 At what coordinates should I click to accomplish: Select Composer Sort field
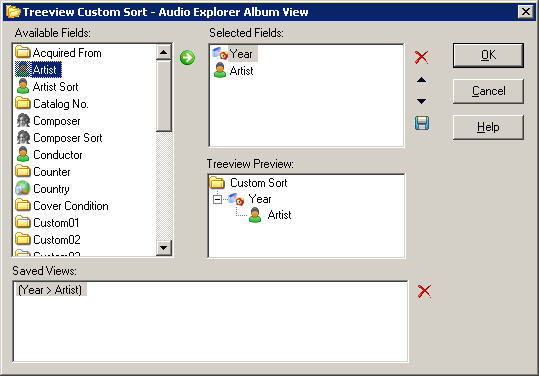tap(68, 138)
